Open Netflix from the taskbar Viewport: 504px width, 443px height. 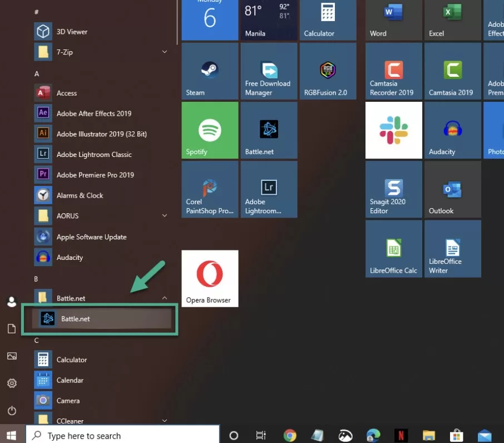pyautogui.click(x=401, y=436)
